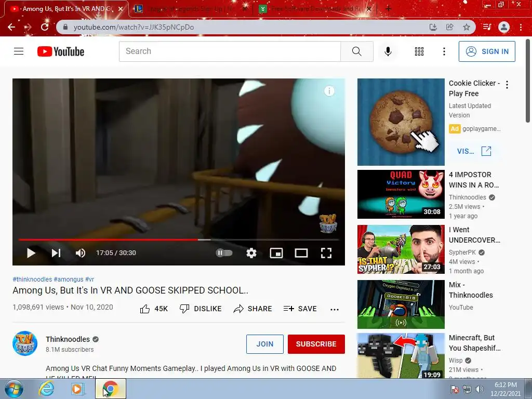Bookmark this page with the star
This screenshot has height=399, width=532.
click(x=467, y=27)
